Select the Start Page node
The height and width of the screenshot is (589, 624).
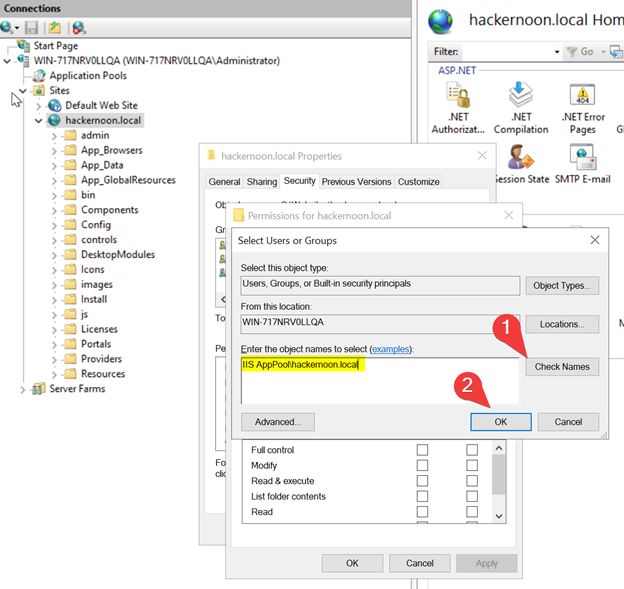point(56,46)
